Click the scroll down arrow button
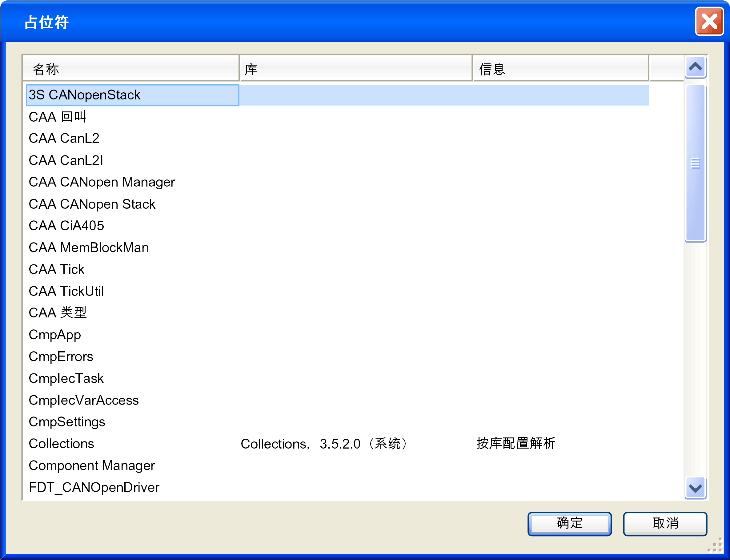The width and height of the screenshot is (730, 560). 695,488
